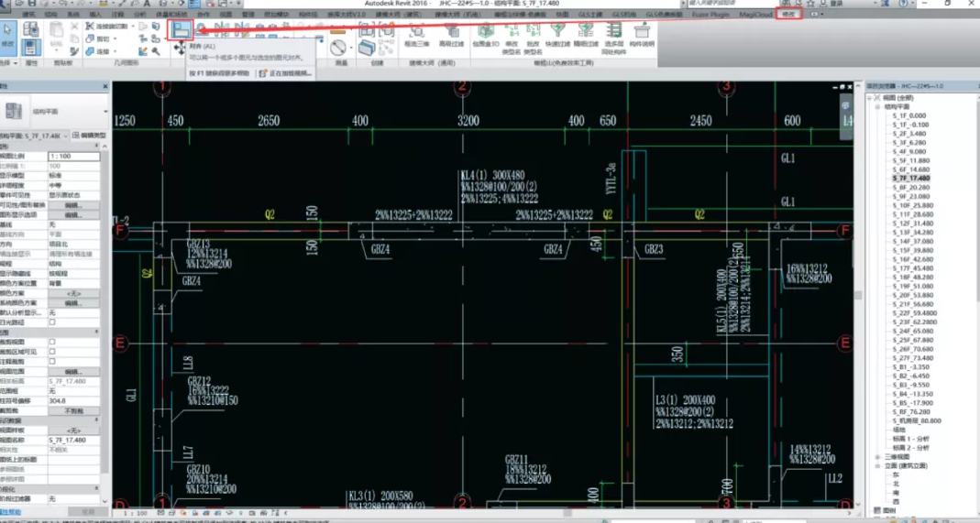Click the 编辑类型 button
The height and width of the screenshot is (523, 980).
tap(89, 136)
